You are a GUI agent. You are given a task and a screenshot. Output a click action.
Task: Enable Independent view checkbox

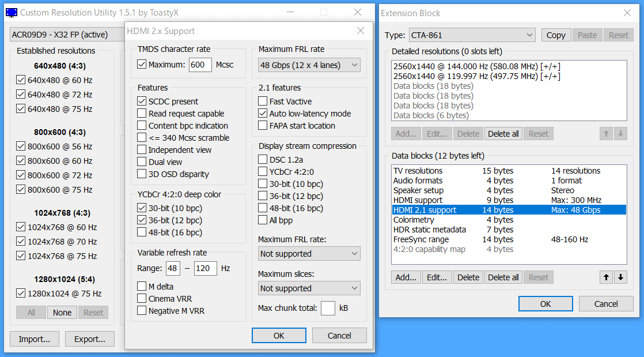[142, 150]
